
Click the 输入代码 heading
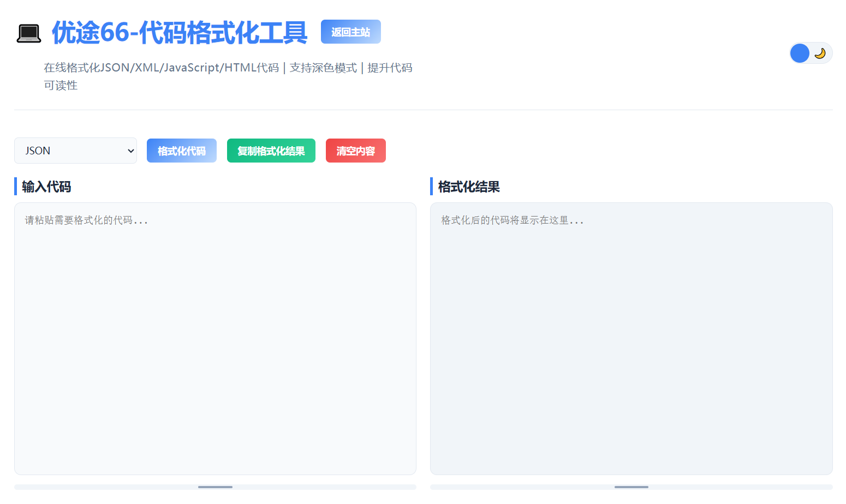coord(46,187)
